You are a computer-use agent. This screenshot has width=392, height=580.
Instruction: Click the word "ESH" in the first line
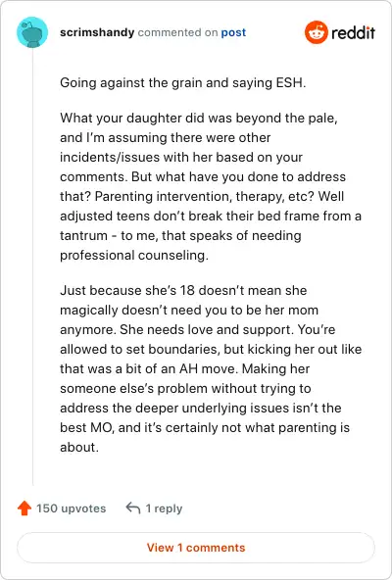(x=291, y=82)
